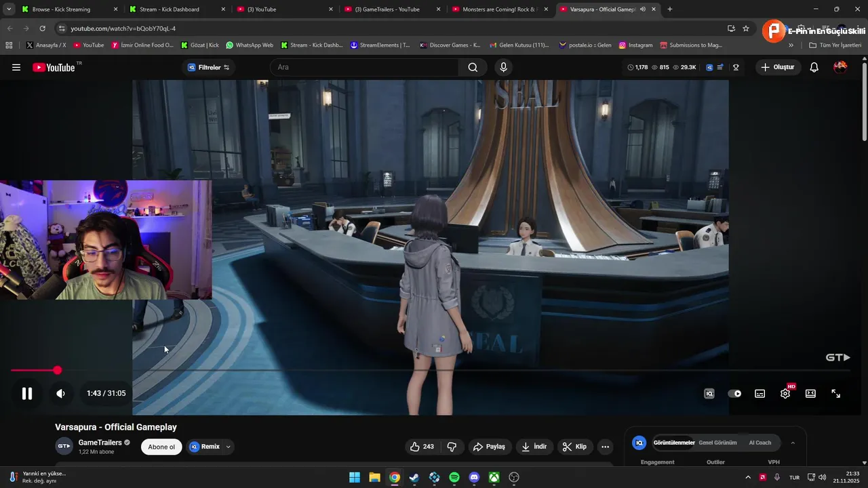Share the video with Paylaş
Viewport: 868px width, 488px height.
tap(489, 447)
